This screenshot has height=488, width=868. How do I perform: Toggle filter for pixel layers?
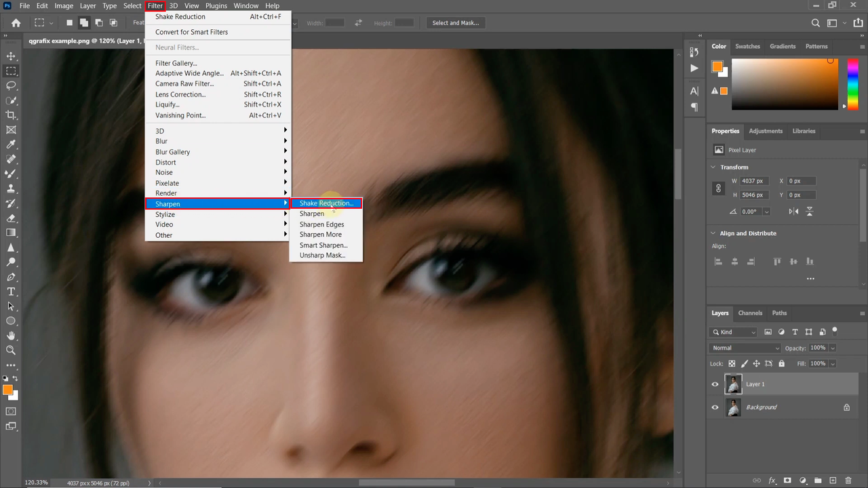click(768, 332)
